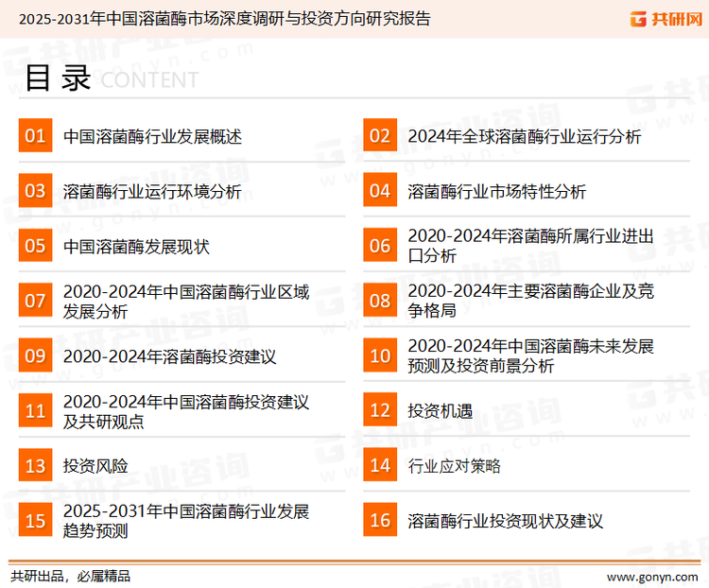Click the orange 01 number box
Viewport: 709px width, 588px height.
[x=35, y=136]
